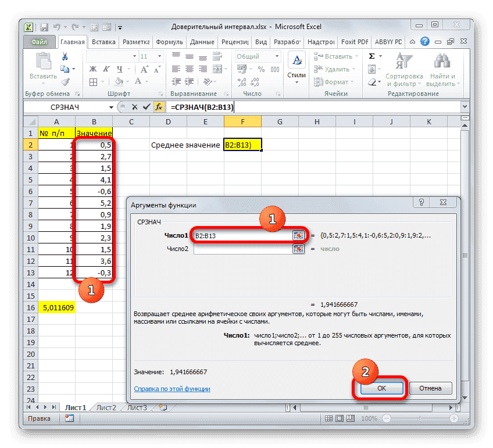Select the Format Painter icon
Viewport: 493px width, 448px height.
point(65,81)
